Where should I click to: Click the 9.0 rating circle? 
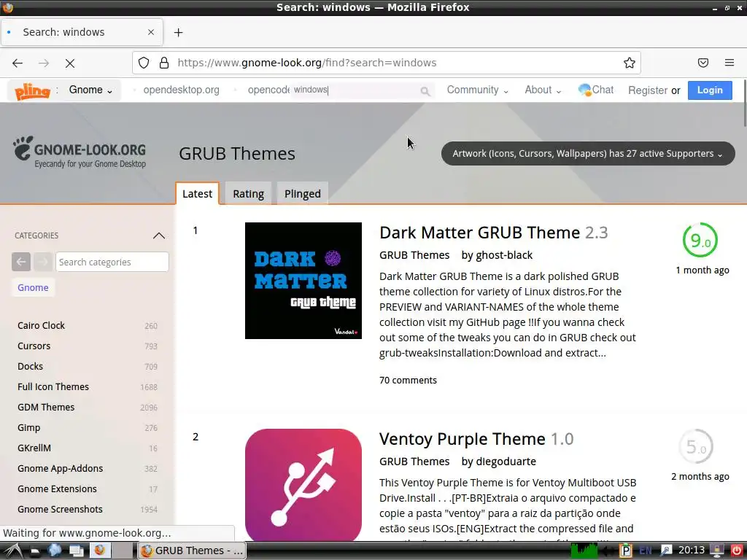tap(700, 240)
